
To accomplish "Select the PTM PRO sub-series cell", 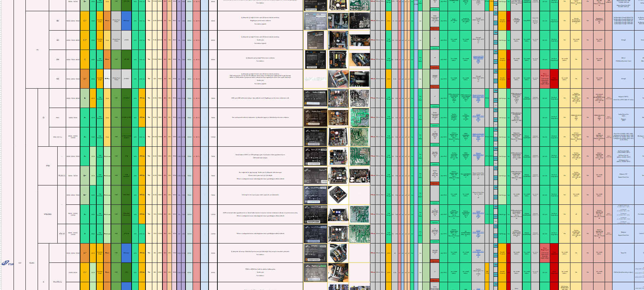I will (x=48, y=214).
